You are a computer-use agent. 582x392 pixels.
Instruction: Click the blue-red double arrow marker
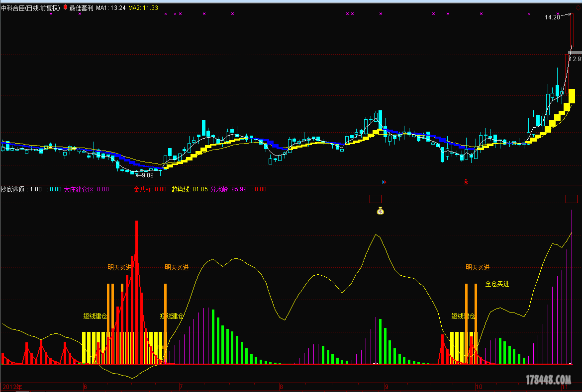coord(384,182)
